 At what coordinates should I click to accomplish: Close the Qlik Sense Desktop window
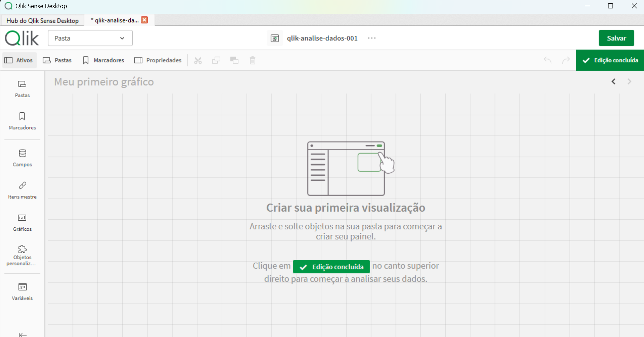pos(634,6)
